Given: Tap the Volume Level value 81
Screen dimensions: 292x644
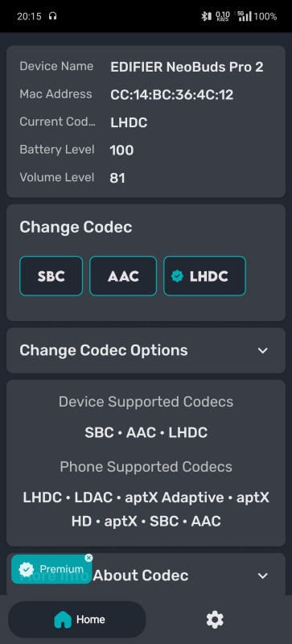Looking at the screenshot, I should (117, 178).
